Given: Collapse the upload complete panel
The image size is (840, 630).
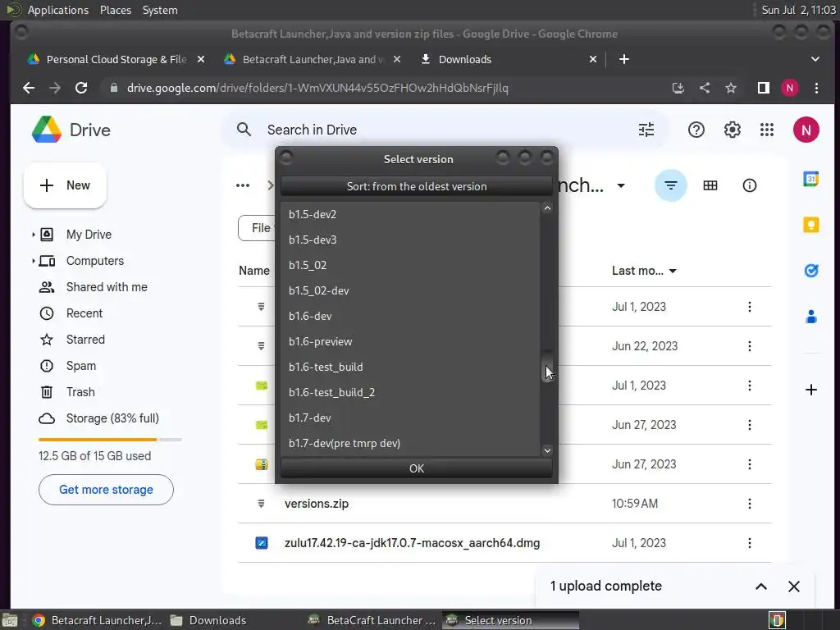Looking at the screenshot, I should [x=760, y=587].
